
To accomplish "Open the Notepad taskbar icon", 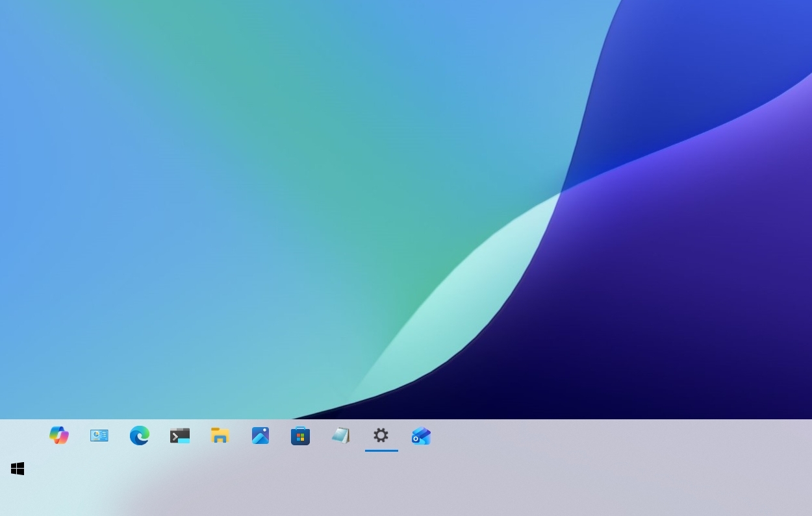I will click(x=341, y=435).
